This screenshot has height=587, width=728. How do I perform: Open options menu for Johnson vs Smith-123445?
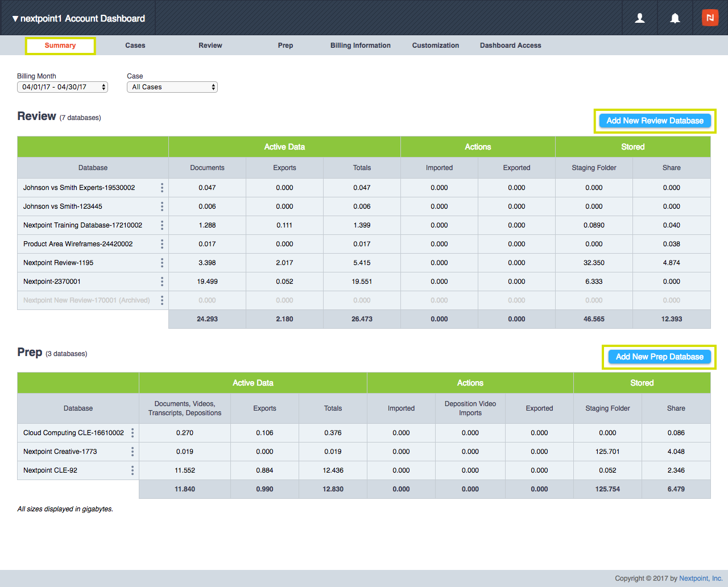tap(162, 206)
